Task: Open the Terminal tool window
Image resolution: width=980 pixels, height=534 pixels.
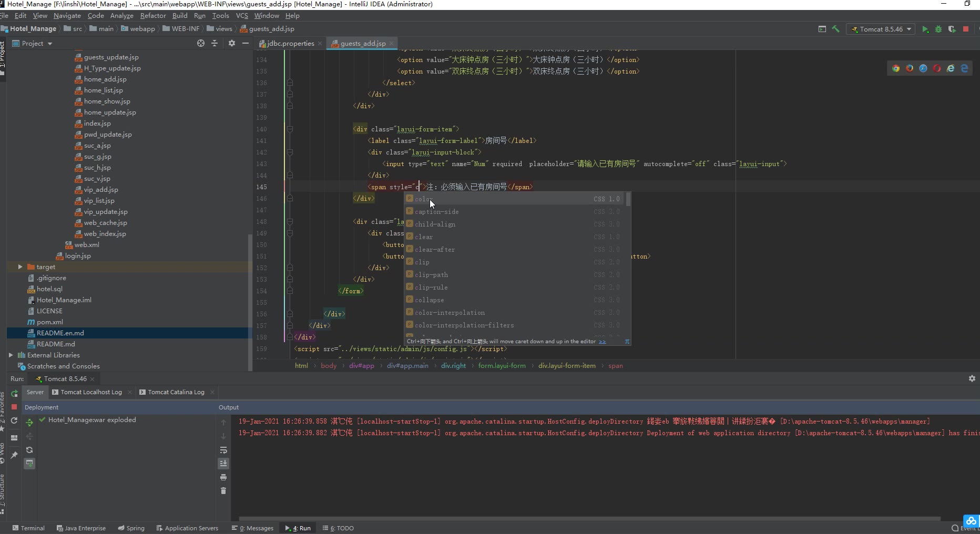Action: tap(28, 528)
